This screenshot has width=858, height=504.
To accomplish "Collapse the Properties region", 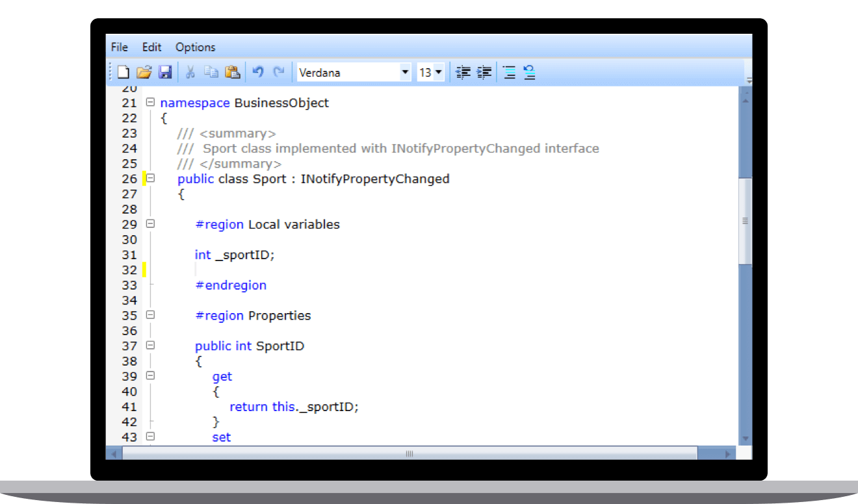I will point(149,316).
